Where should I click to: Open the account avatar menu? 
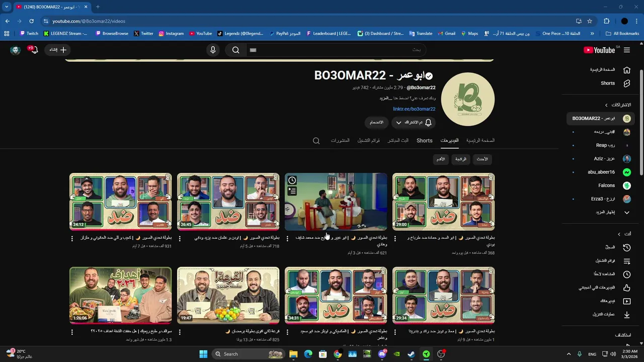[16, 50]
